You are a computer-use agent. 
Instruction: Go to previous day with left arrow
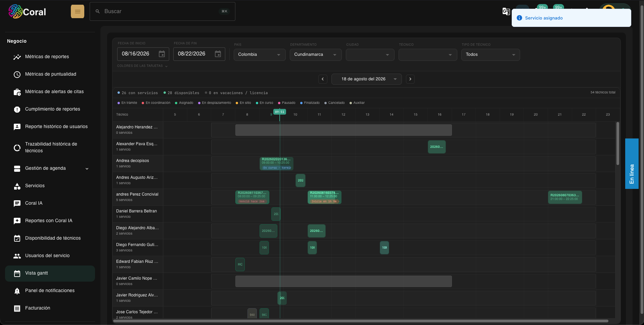(323, 79)
